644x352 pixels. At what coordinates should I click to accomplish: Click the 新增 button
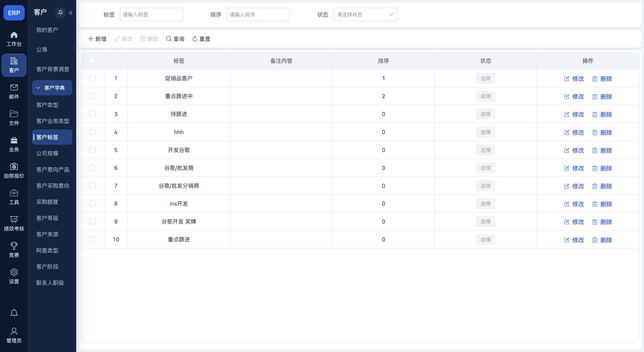(x=97, y=39)
